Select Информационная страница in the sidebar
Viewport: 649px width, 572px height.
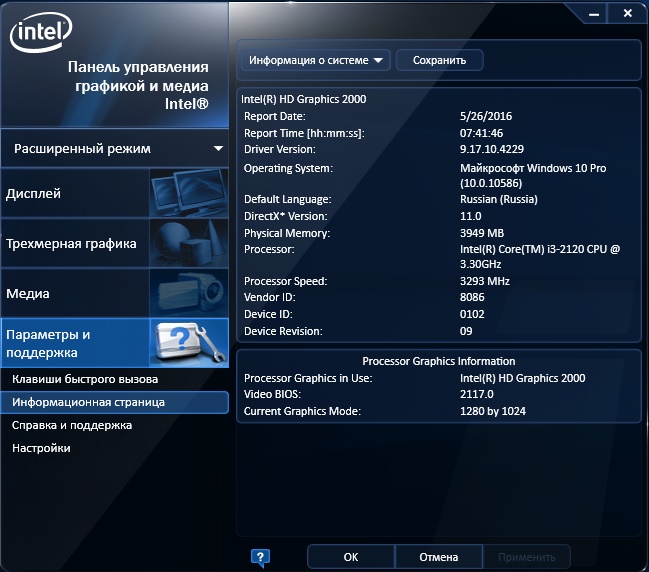[x=88, y=402]
